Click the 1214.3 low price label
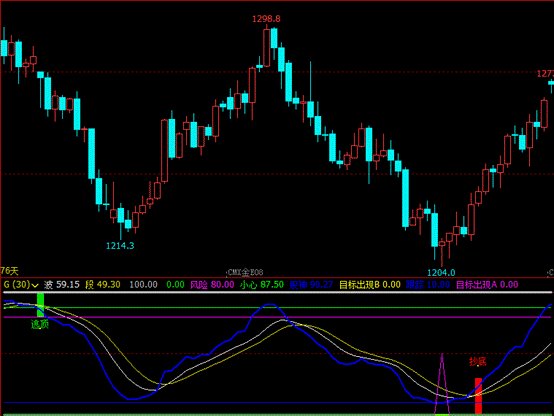Screen dimensions: 554x416 [120, 246]
